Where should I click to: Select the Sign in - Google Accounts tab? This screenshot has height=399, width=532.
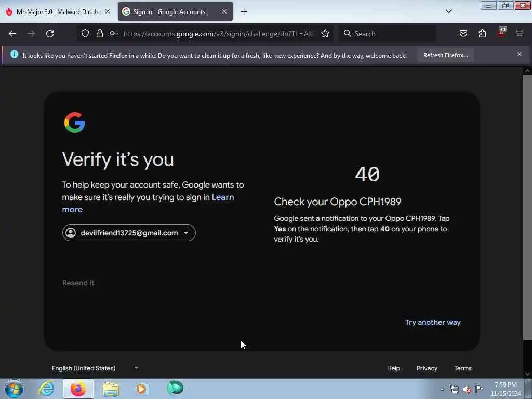click(x=175, y=12)
